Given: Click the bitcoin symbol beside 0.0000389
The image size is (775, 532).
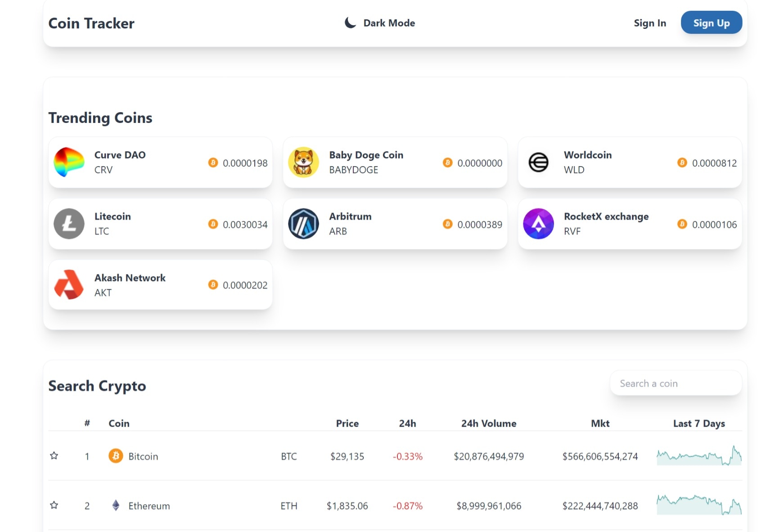Looking at the screenshot, I should 447,224.
